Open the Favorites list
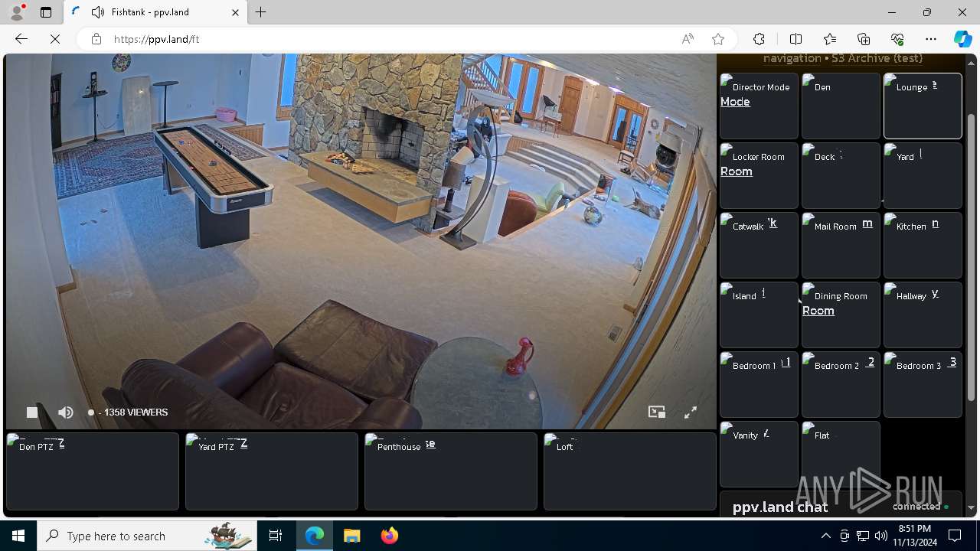The image size is (980, 551). 830,39
